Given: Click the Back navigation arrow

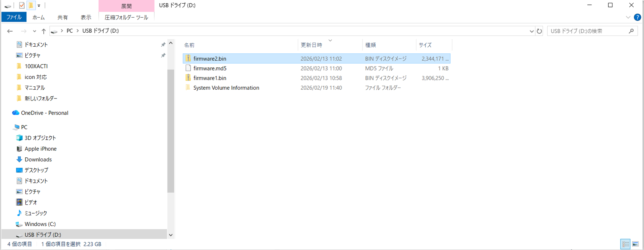Looking at the screenshot, I should tap(10, 31).
